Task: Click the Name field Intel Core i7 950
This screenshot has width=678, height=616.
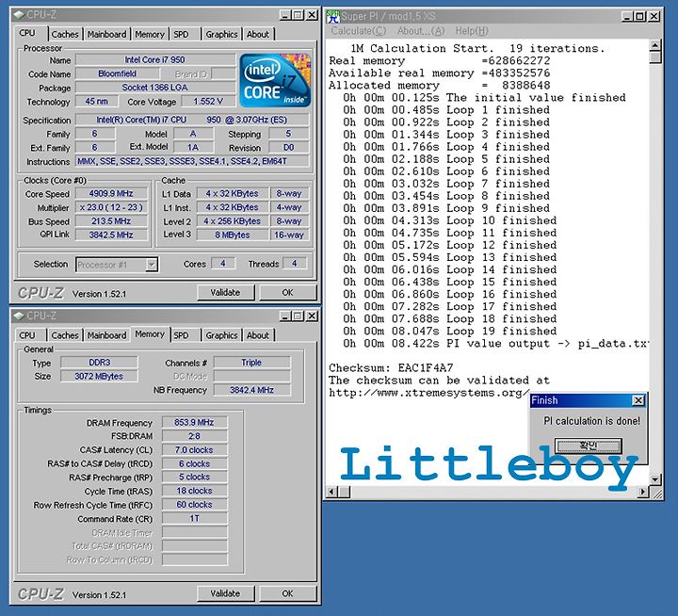Action: [154, 59]
